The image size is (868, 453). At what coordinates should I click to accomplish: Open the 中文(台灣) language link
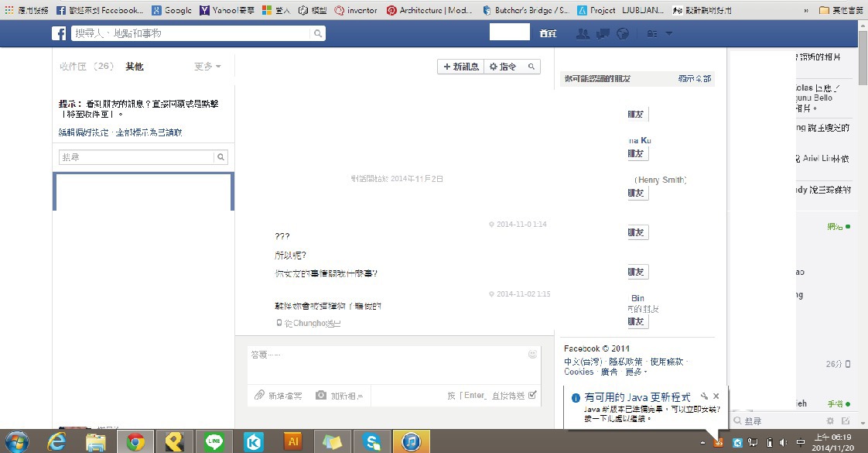tap(583, 362)
